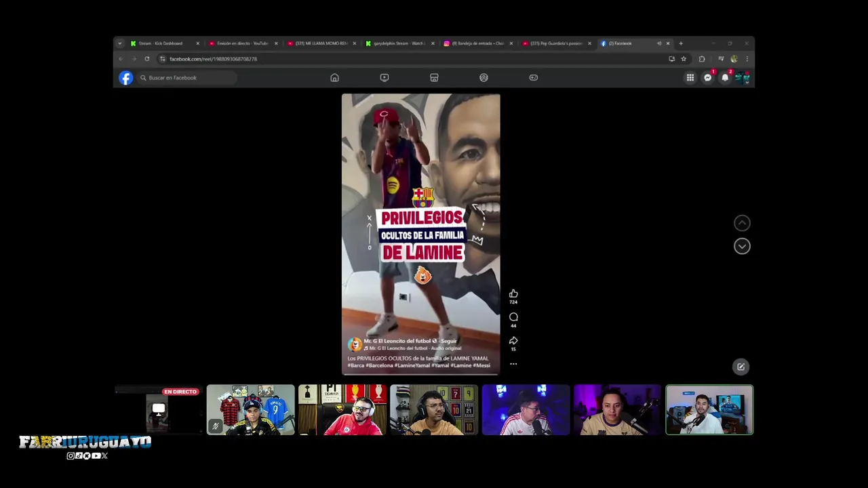Open the site information icon in address bar

(163, 59)
